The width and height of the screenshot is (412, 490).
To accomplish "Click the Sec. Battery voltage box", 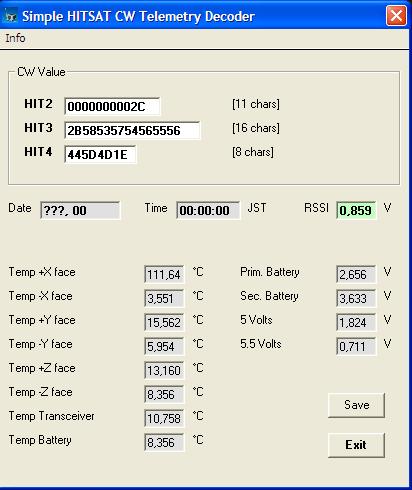I will pos(356,298).
